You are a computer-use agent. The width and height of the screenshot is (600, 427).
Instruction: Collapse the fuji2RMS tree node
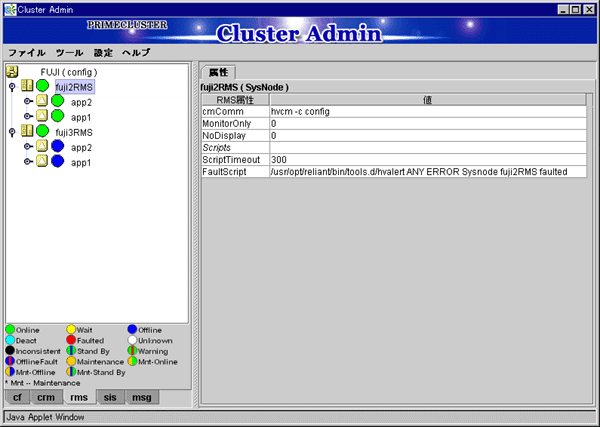point(12,87)
